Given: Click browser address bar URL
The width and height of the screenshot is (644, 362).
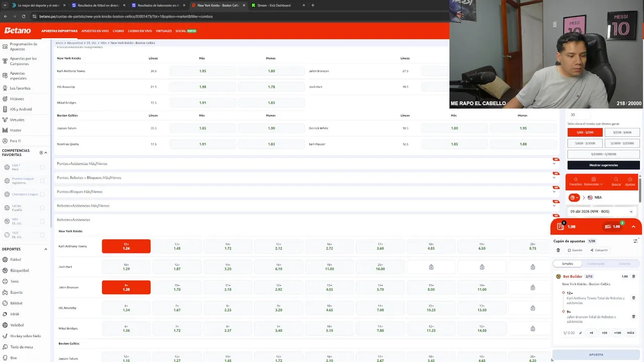Looking at the screenshot, I should coord(126,16).
